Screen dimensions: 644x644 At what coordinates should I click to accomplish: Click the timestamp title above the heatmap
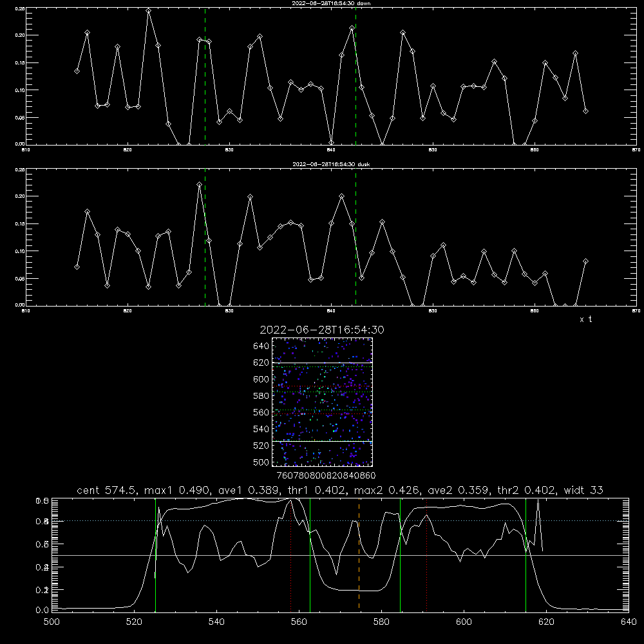point(322,330)
